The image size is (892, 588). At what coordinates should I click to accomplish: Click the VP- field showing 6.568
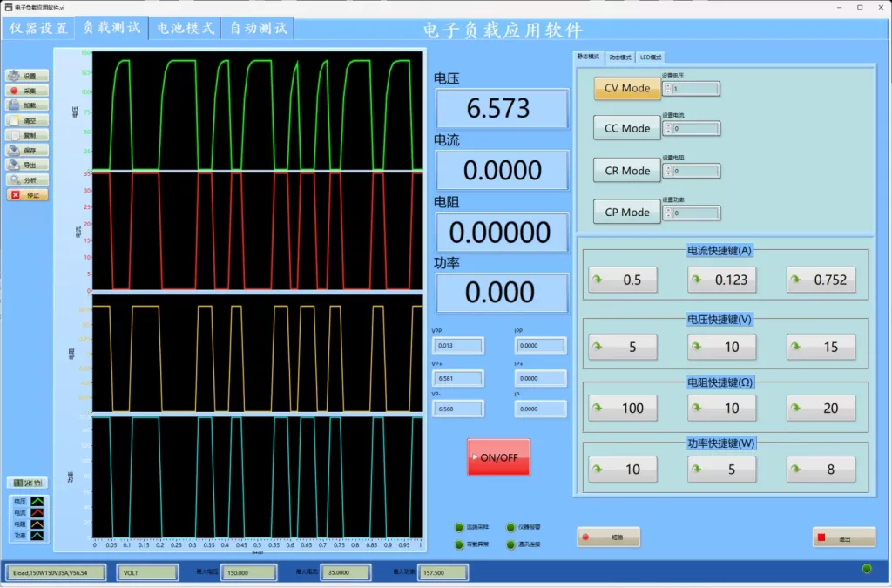coord(458,409)
